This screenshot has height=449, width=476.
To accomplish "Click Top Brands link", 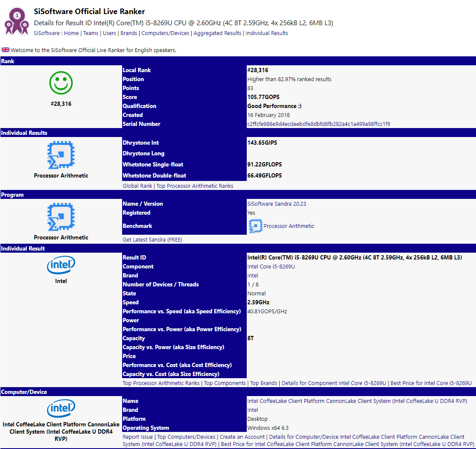I will click(x=263, y=383).
